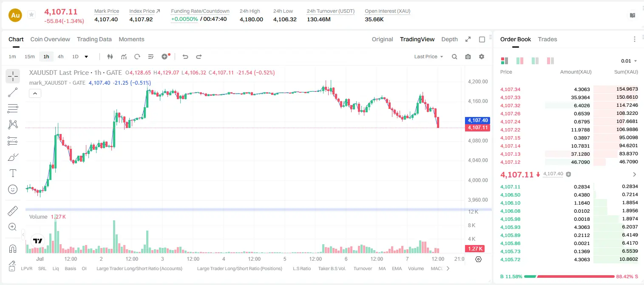Undo the last chart action

(x=185, y=57)
